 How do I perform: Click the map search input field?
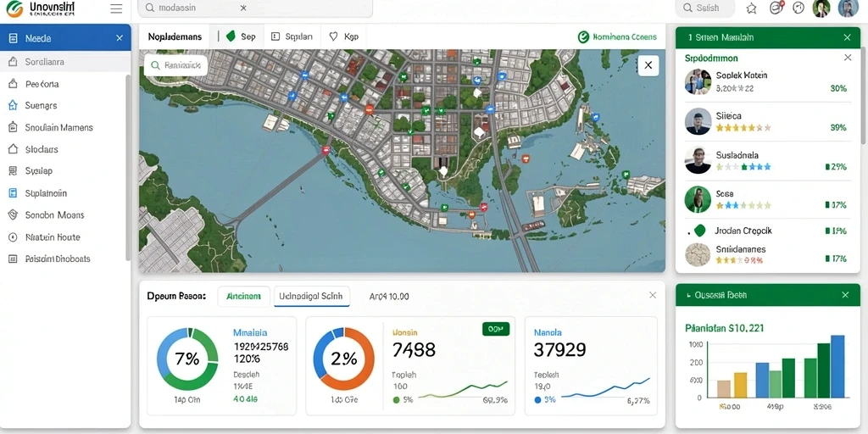176,65
